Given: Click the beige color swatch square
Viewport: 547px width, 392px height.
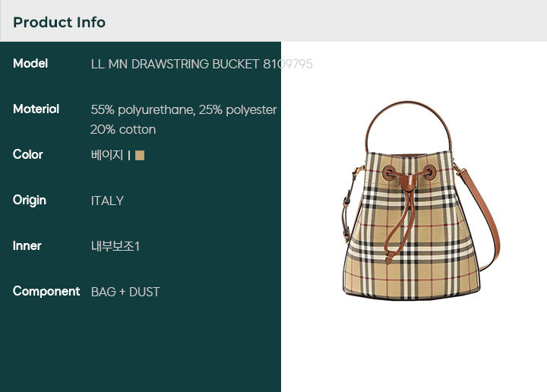Looking at the screenshot, I should pos(140,155).
